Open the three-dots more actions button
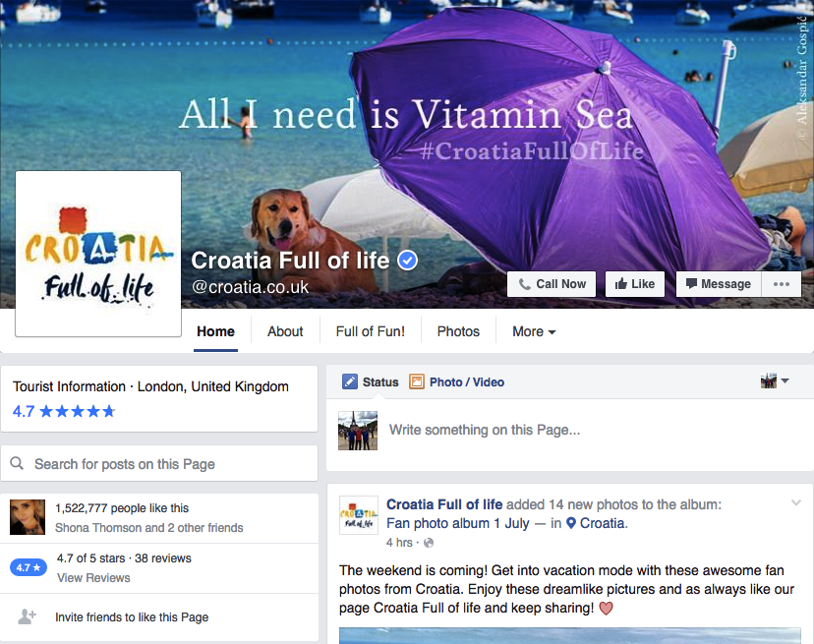 click(782, 284)
